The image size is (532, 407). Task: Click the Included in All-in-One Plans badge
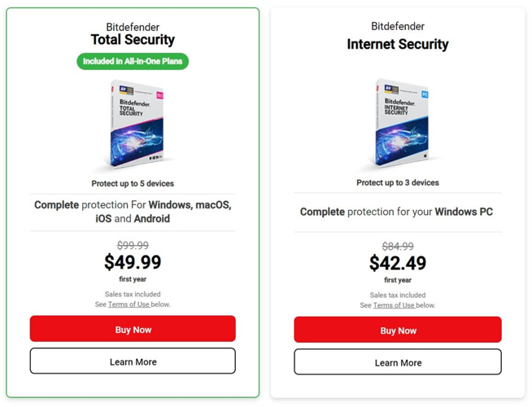coord(133,61)
